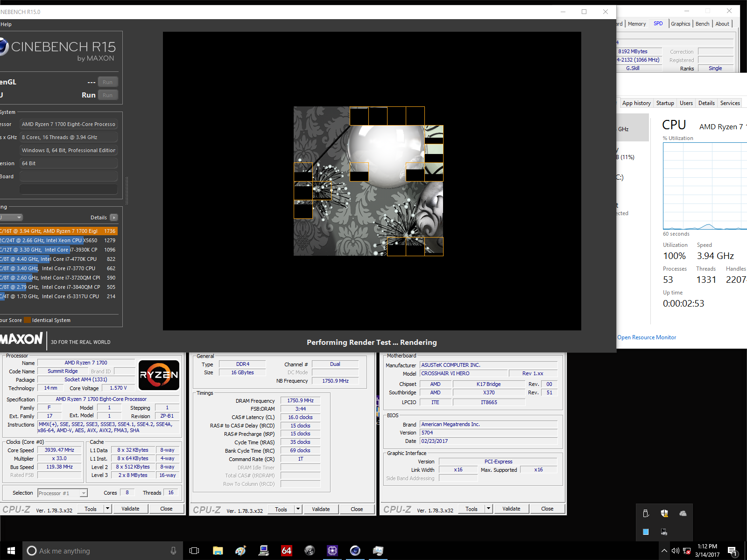Collapse the hidden tray icons chevron
This screenshot has height=560, width=747.
[x=664, y=551]
